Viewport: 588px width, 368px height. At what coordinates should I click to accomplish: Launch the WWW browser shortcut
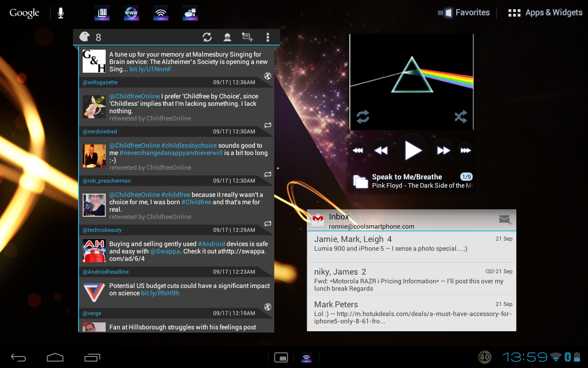click(131, 13)
